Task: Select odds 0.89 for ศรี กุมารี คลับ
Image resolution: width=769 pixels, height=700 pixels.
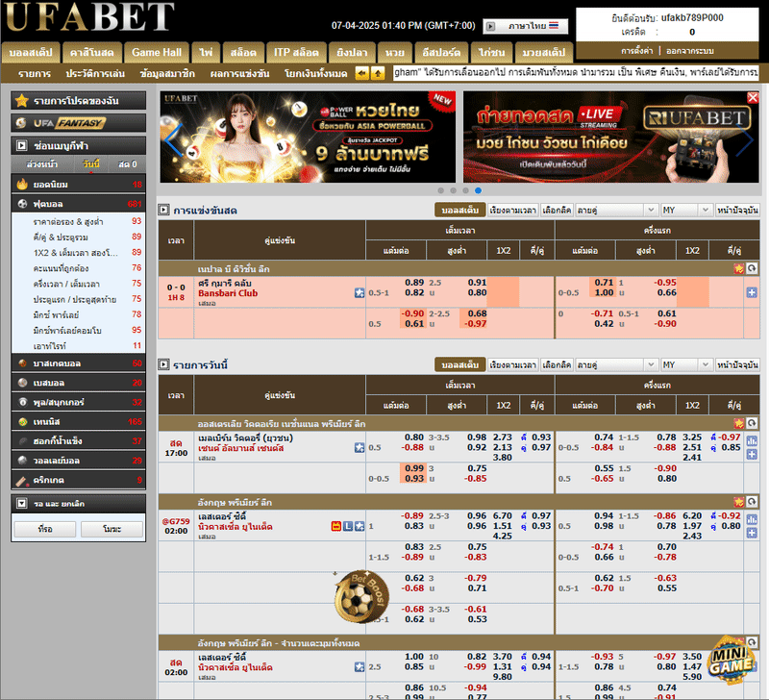Action: pos(414,283)
